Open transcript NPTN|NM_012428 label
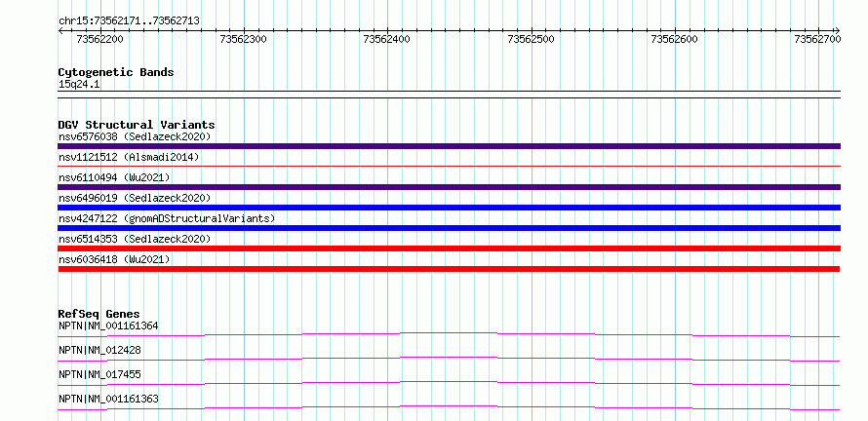This screenshot has width=868, height=421. [x=99, y=350]
